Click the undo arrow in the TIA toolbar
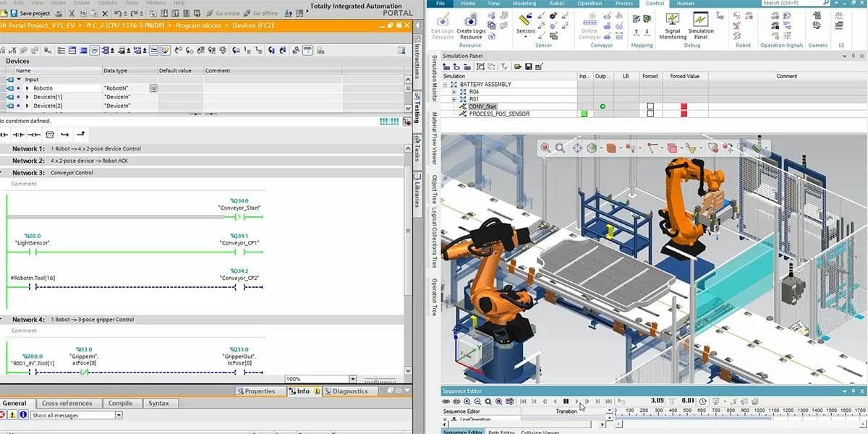This screenshot has width=868, height=434. click(117, 13)
